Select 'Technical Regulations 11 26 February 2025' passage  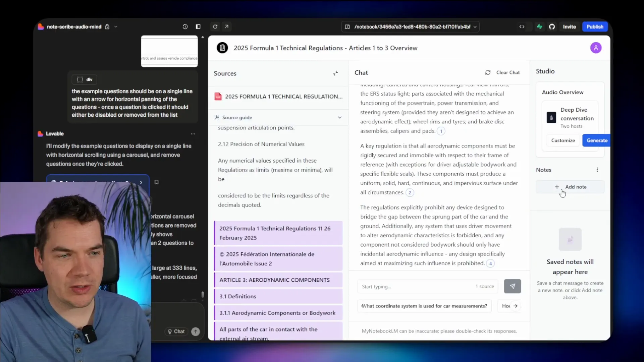click(278, 233)
